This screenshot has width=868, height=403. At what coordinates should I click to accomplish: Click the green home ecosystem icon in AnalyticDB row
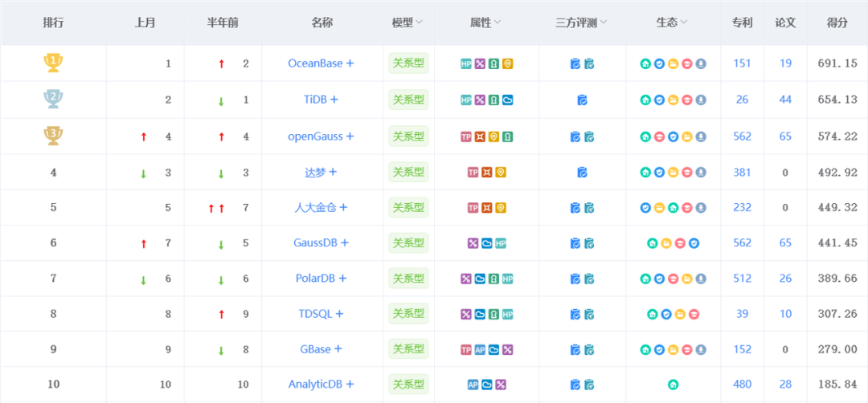click(x=673, y=385)
